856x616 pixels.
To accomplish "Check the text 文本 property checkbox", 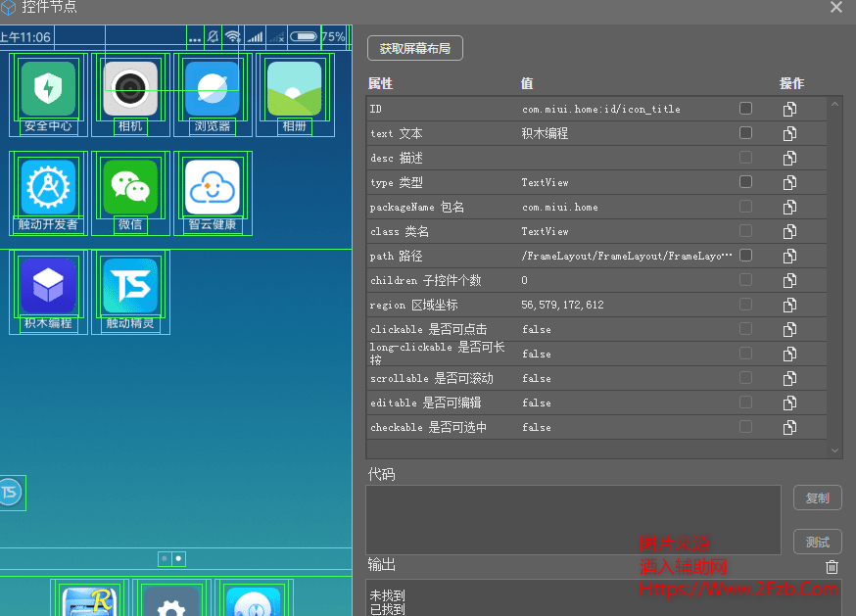I will (x=746, y=133).
